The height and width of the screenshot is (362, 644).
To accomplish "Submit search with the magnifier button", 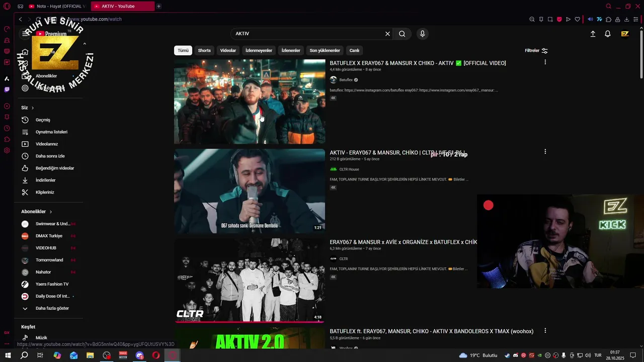I will click(x=402, y=34).
